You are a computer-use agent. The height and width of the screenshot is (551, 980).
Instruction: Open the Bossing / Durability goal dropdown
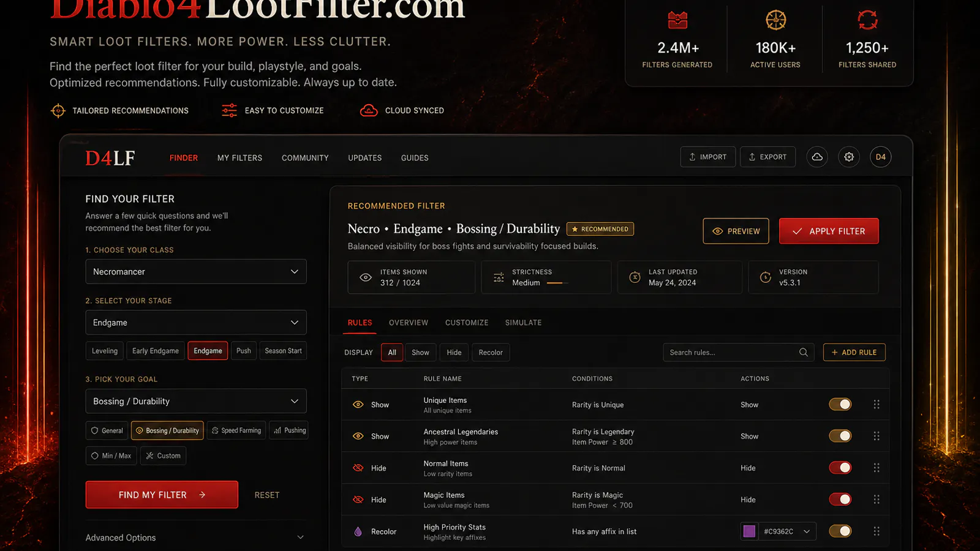(x=196, y=402)
